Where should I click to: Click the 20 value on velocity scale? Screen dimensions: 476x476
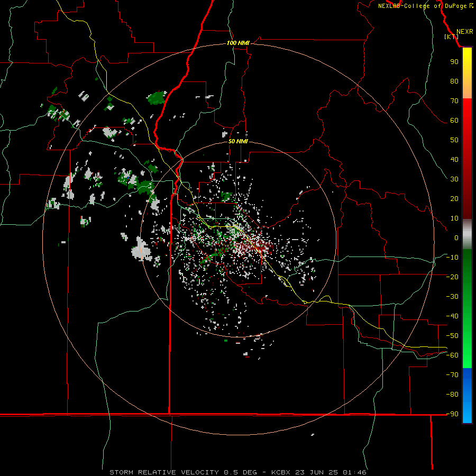(x=454, y=198)
